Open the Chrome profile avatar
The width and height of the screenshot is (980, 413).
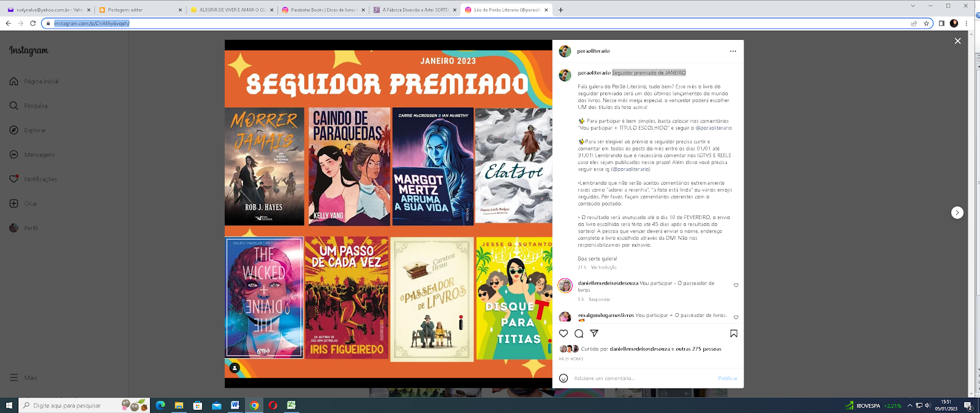(x=954, y=23)
